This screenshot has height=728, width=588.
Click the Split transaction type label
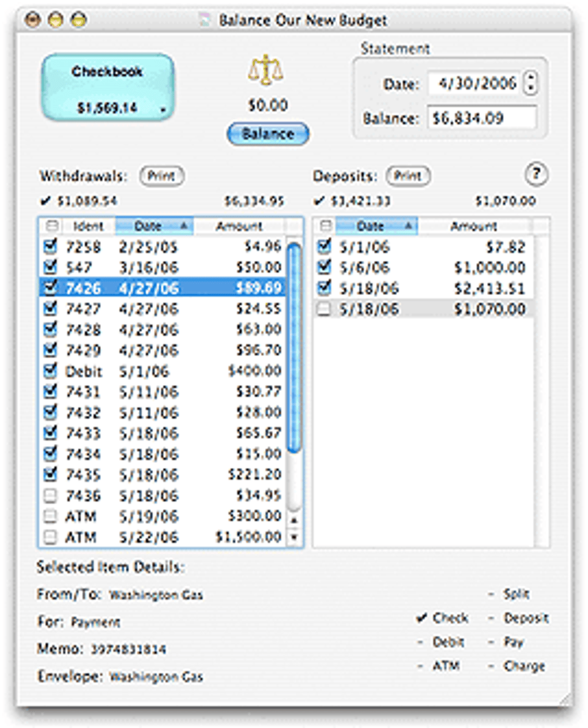pyautogui.click(x=517, y=594)
